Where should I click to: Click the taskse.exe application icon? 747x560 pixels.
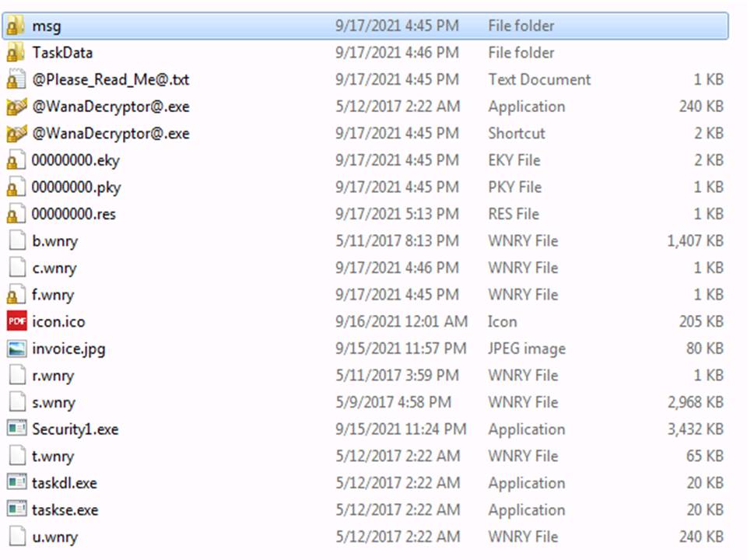pos(16,510)
